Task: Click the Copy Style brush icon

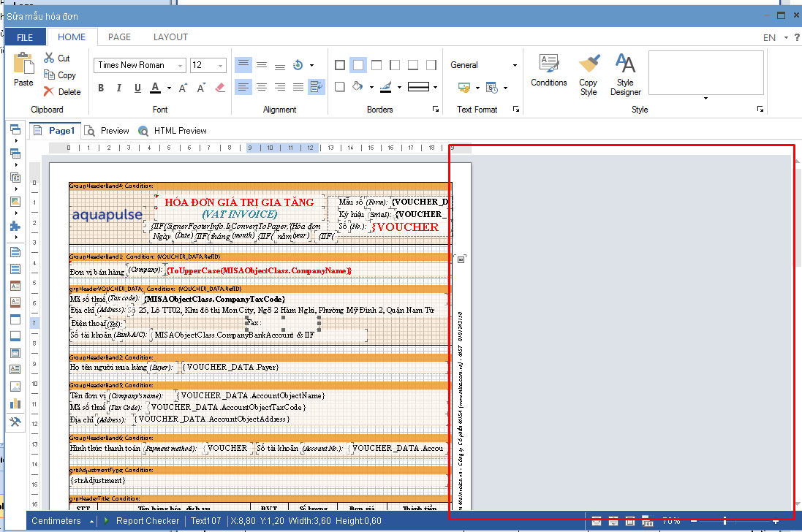Action: tap(589, 74)
